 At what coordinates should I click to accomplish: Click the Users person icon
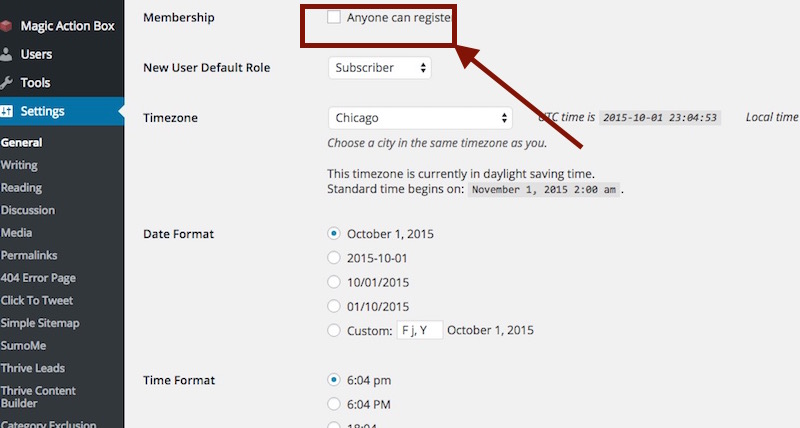6,54
